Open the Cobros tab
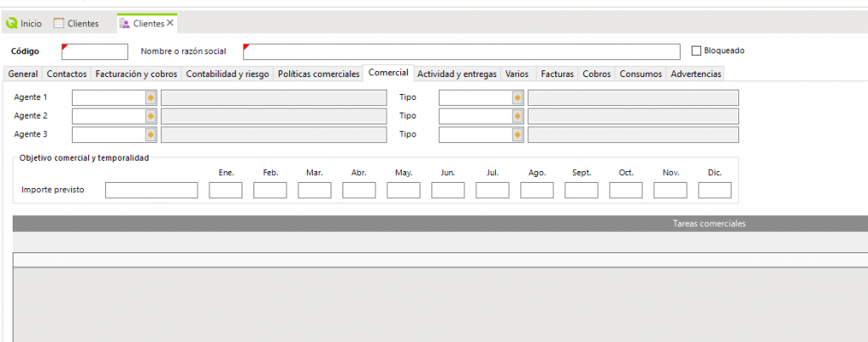The width and height of the screenshot is (868, 342). tap(597, 74)
